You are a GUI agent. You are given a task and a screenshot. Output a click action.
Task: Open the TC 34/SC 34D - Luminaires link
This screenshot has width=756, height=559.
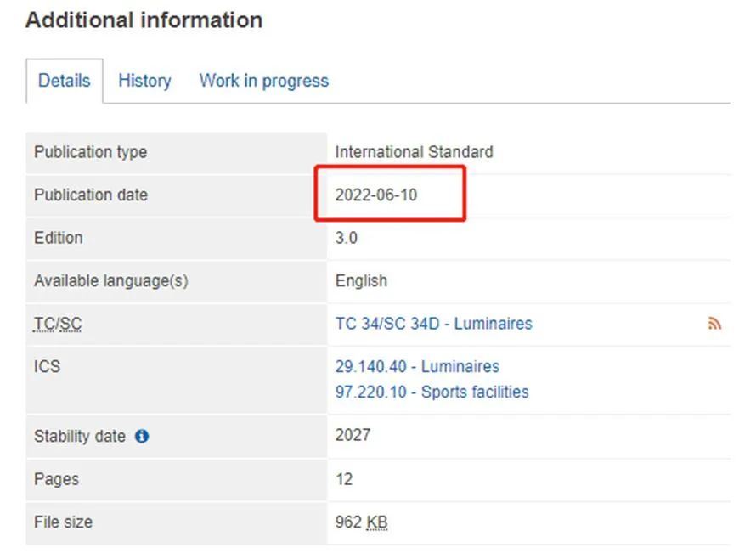click(433, 324)
